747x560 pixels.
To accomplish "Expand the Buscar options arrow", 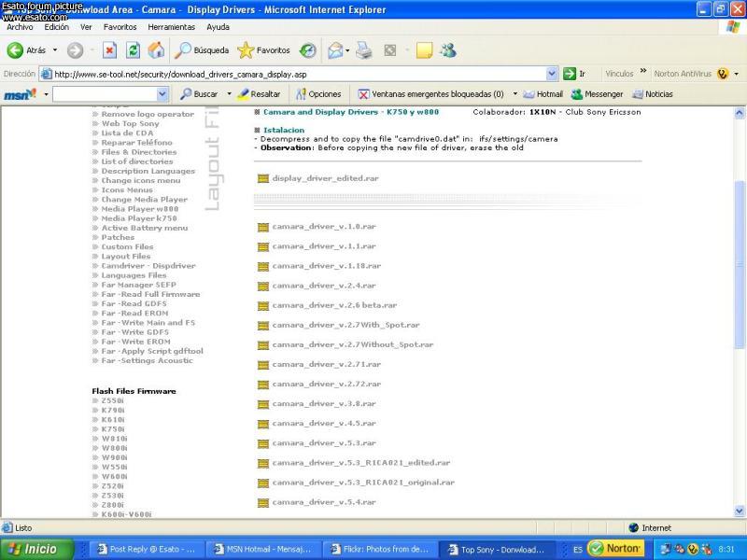I will [229, 94].
